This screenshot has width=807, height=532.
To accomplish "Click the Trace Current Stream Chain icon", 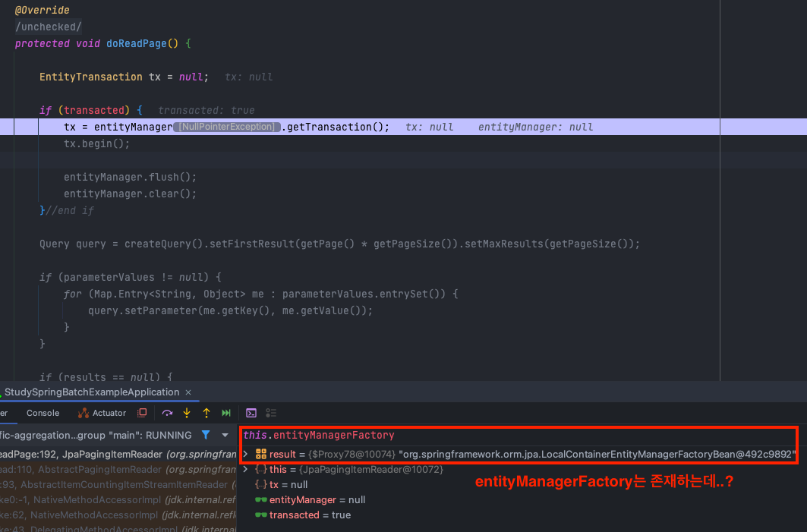I will [x=271, y=413].
